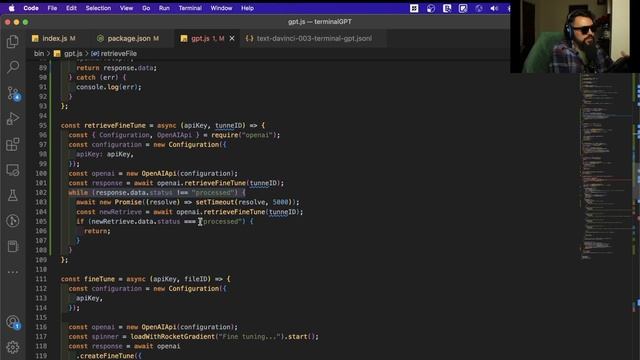
Task: Click the third menu bar status icon
Action: [447, 8]
